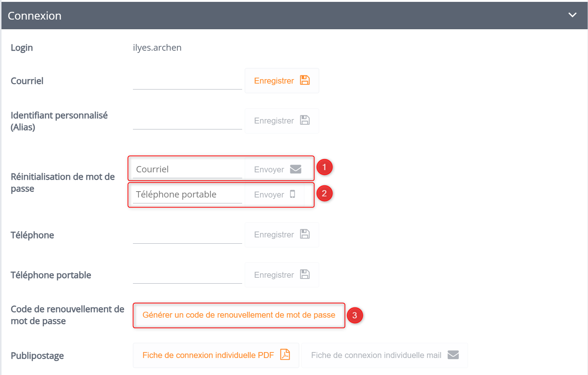Image resolution: width=588 pixels, height=375 pixels.
Task: Click the Identifiant personnalisé Alias text field
Action: coord(187,121)
